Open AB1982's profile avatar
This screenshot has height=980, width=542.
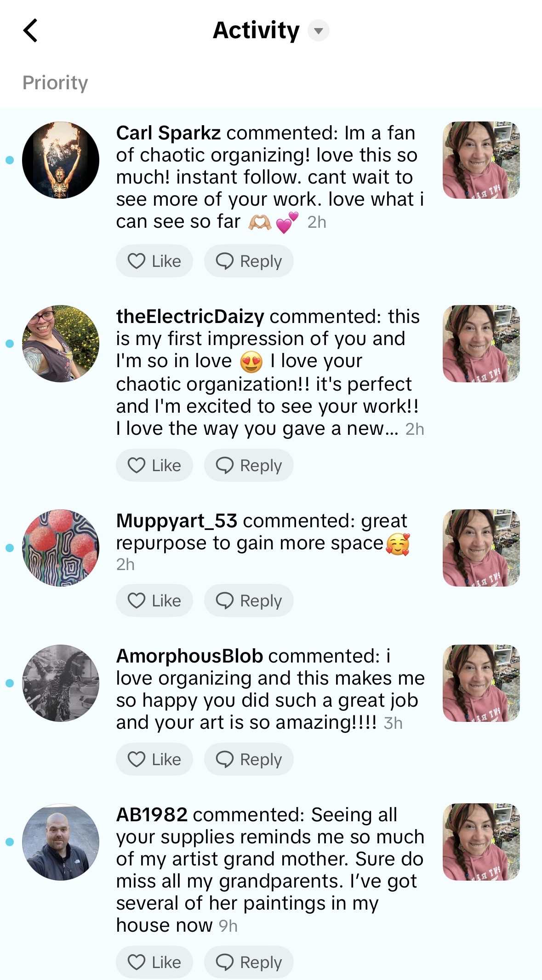[61, 842]
